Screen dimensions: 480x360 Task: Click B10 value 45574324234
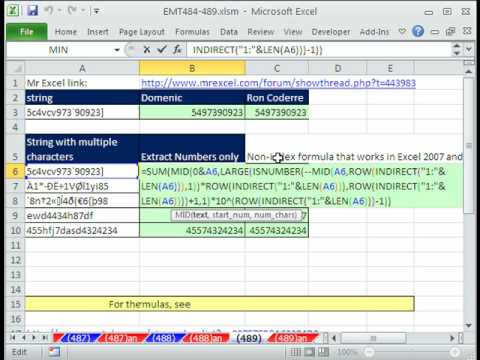192,230
